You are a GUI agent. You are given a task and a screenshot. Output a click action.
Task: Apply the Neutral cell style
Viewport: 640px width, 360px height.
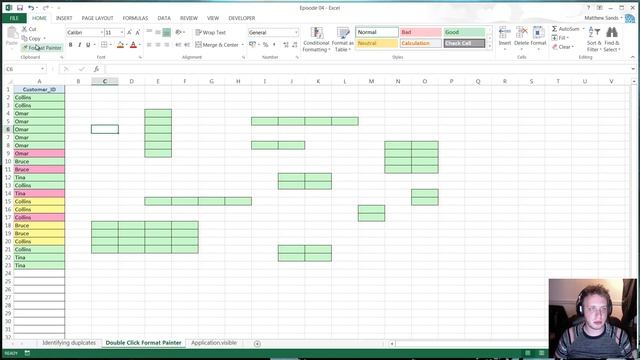(x=377, y=43)
